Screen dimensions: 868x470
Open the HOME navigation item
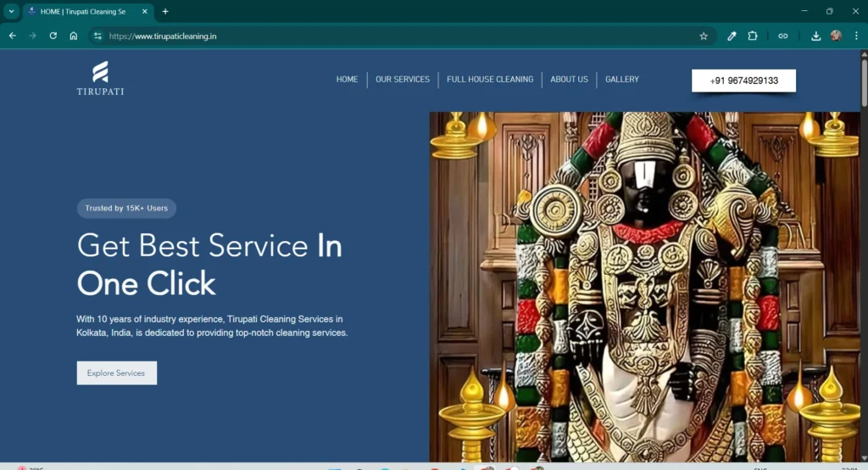(347, 79)
